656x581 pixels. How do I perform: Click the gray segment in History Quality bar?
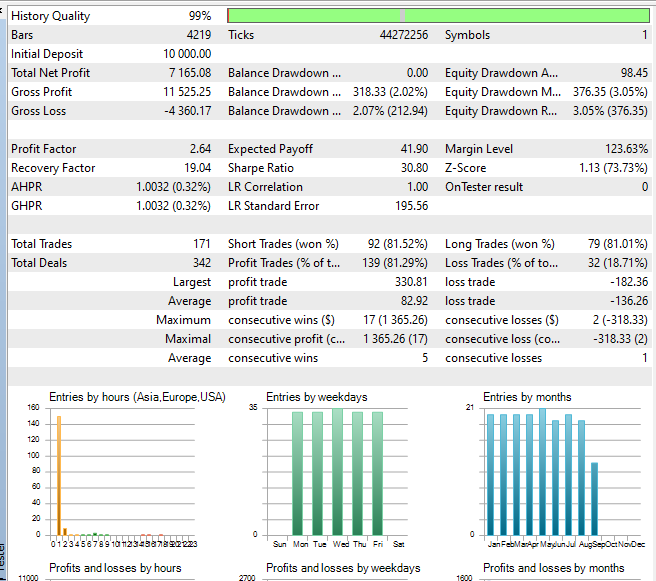402,15
